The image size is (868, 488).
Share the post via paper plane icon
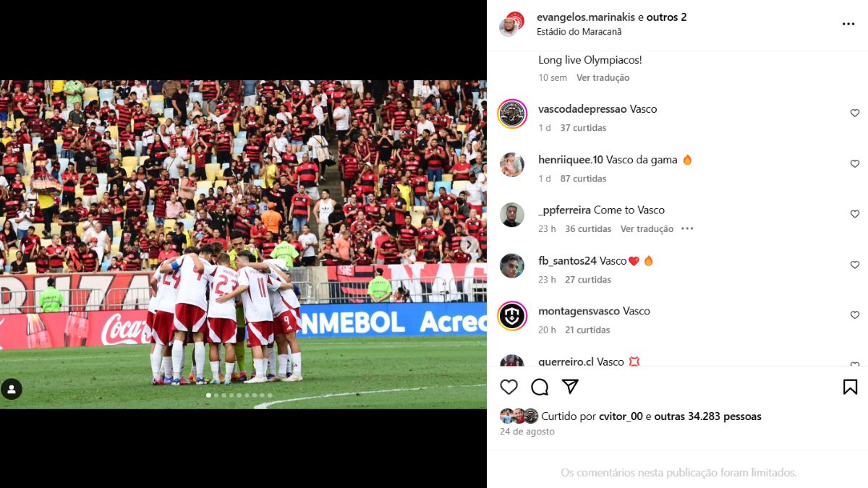[571, 387]
